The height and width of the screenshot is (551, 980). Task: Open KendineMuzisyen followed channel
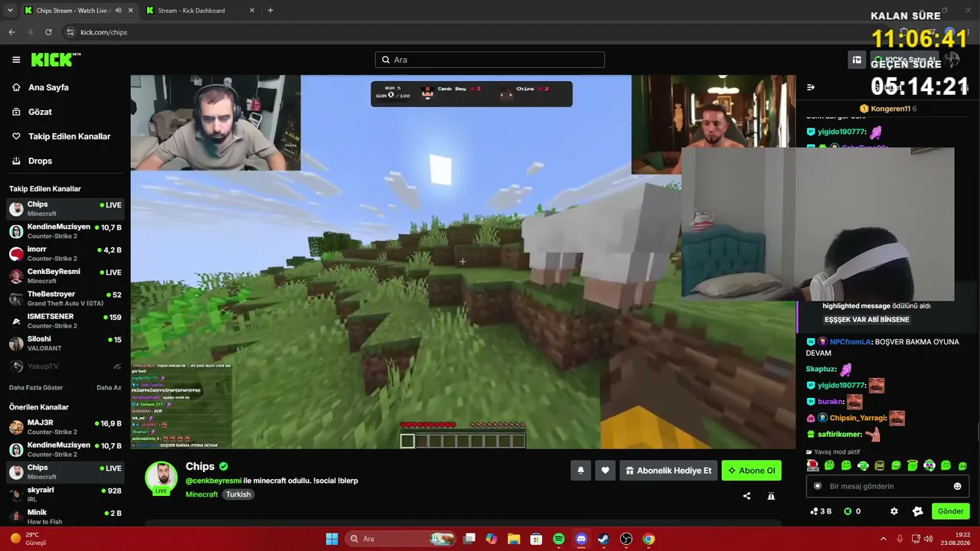[x=65, y=231]
